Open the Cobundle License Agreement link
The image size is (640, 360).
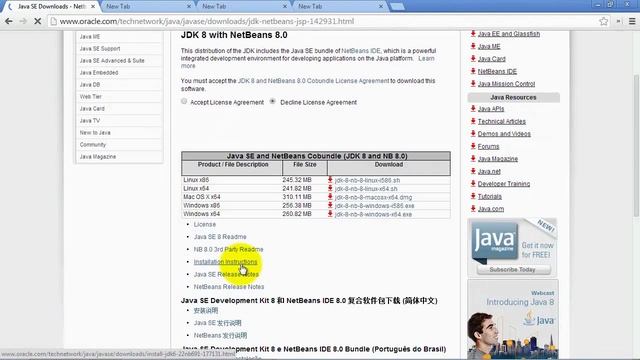[x=313, y=81]
